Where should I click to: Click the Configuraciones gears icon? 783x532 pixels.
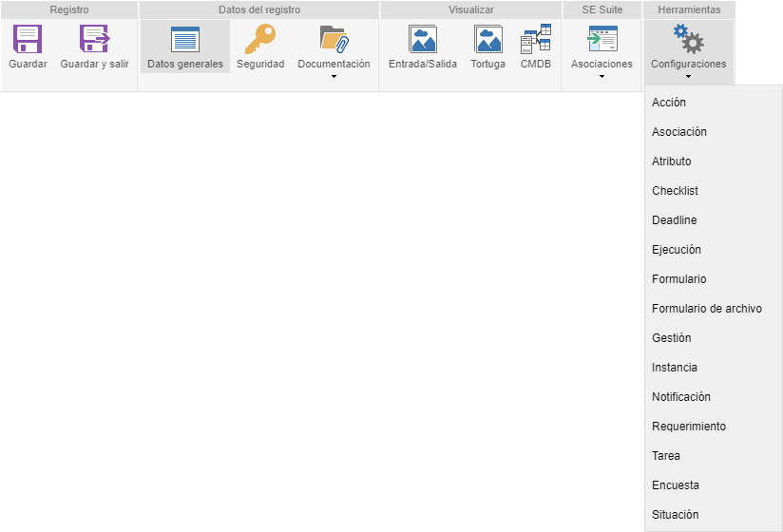[x=689, y=39]
